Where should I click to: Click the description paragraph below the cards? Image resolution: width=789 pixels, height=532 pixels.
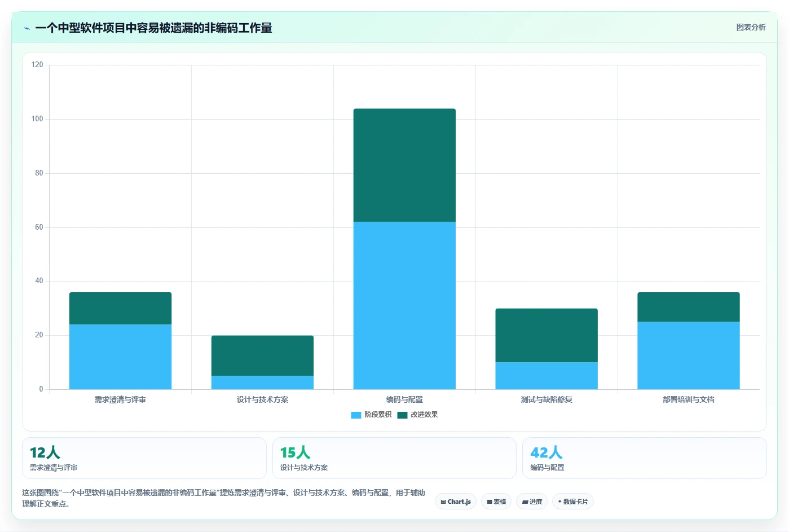pyautogui.click(x=223, y=498)
